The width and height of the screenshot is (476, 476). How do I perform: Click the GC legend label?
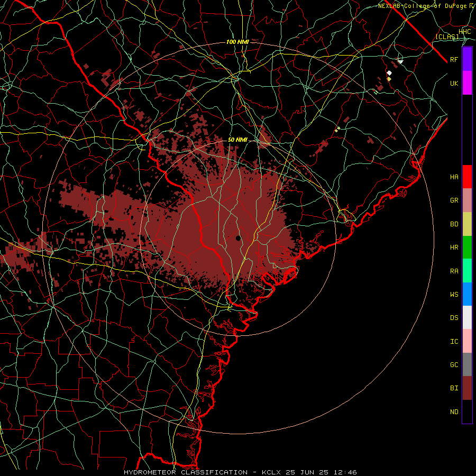[454, 364]
